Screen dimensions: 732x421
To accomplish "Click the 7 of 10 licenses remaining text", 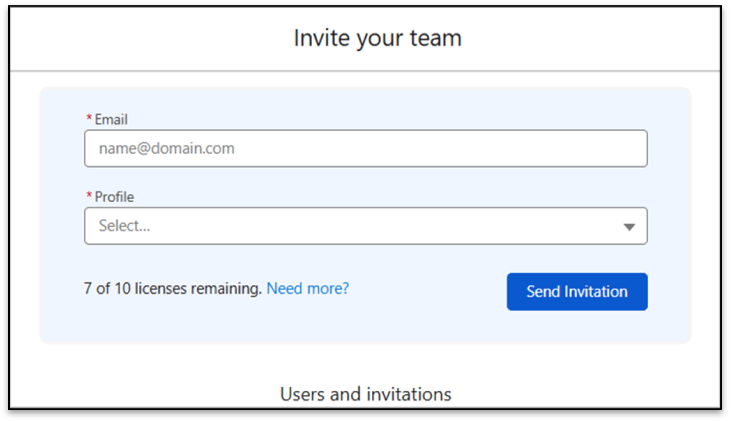I will pos(173,288).
